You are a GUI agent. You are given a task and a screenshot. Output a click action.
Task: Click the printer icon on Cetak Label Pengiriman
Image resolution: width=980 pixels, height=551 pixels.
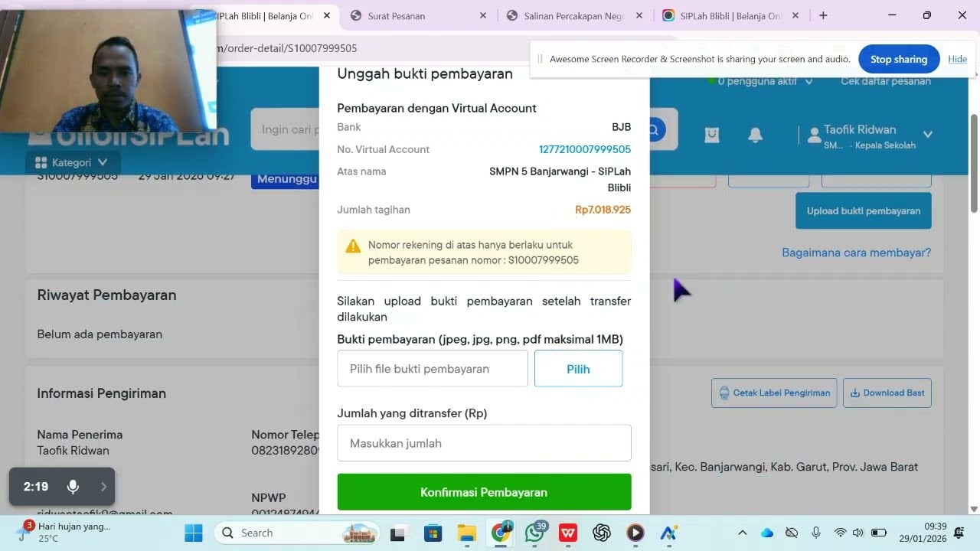click(724, 393)
